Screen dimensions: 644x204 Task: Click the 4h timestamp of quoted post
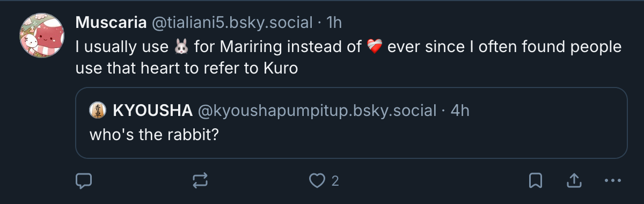coord(460,111)
